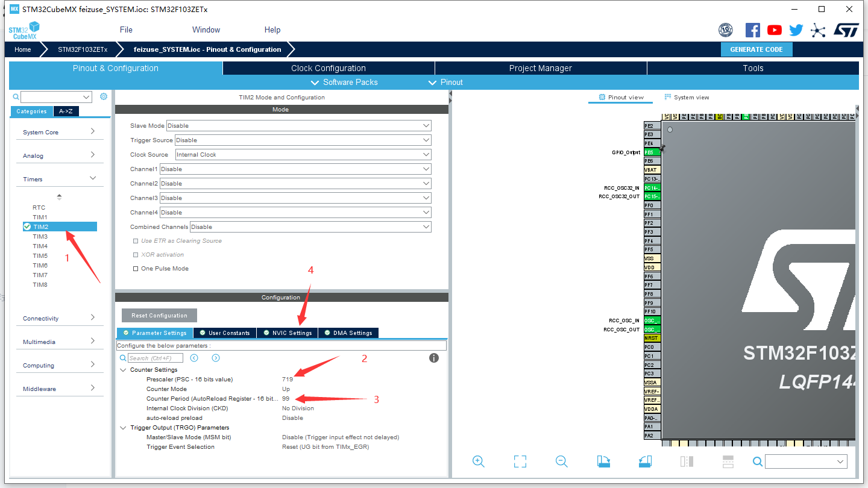The image size is (868, 488).
Task: Open the Channel4 dropdown
Action: [x=295, y=213]
